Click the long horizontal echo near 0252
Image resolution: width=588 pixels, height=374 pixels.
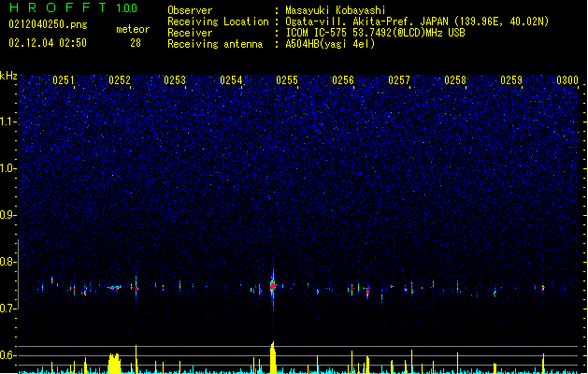pos(114,288)
